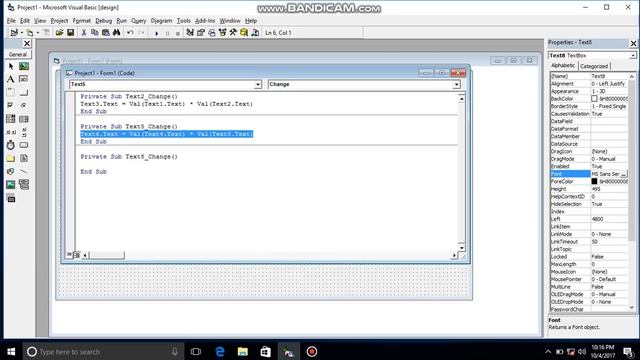Click the highlighted Text6.Text code line
This screenshot has height=360, width=640.
pos(167,134)
